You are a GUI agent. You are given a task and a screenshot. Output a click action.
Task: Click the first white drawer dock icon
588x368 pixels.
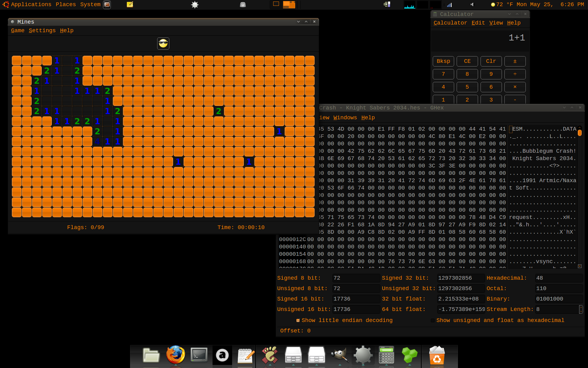293,355
